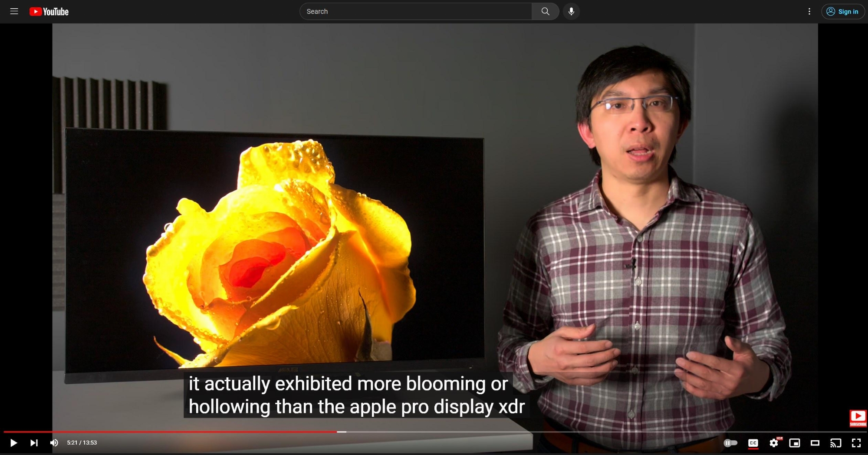The height and width of the screenshot is (455, 868).
Task: Click the search magnifier button
Action: click(x=545, y=11)
